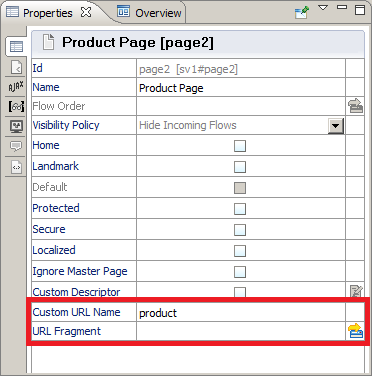The height and width of the screenshot is (376, 372).
Task: Switch to the Overview tab
Action: [149, 13]
